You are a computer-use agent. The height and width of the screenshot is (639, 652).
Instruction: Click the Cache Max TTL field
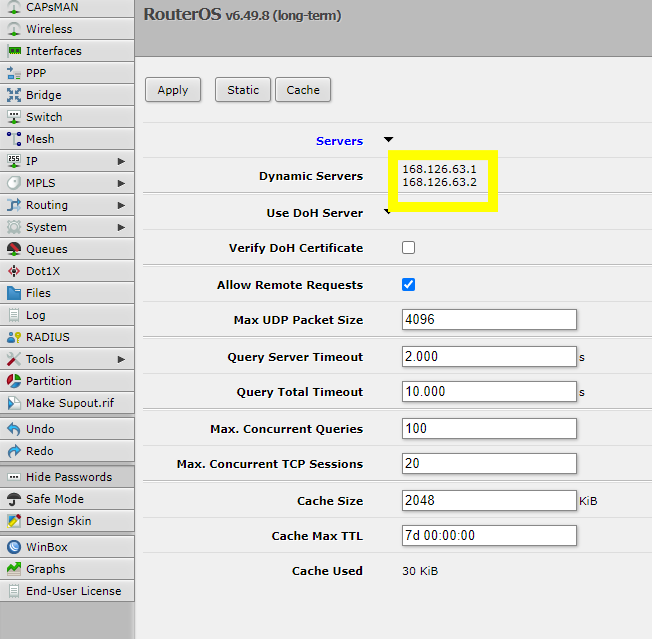pos(489,535)
